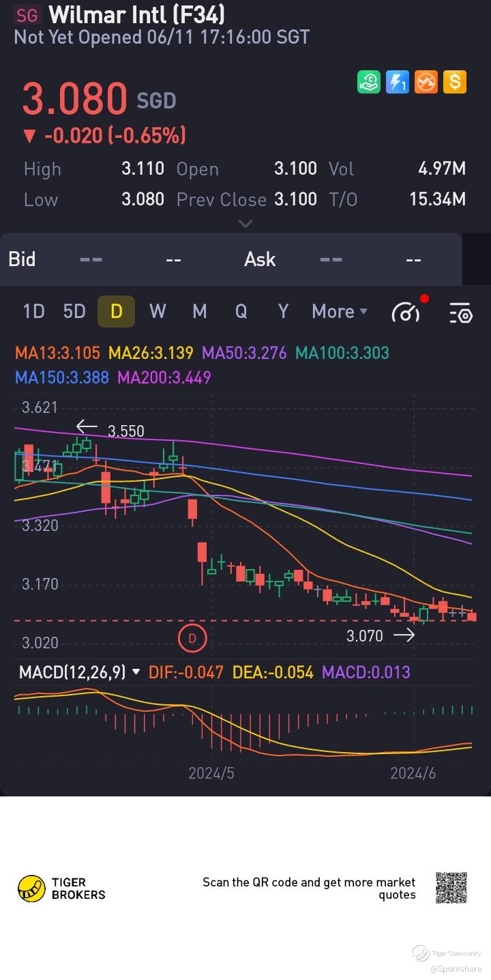Tap the Ask label

[260, 259]
